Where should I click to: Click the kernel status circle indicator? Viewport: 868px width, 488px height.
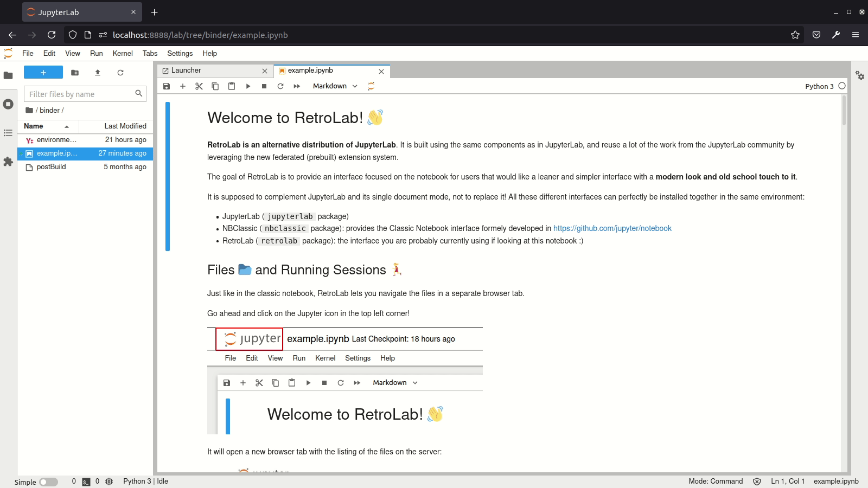click(x=842, y=86)
